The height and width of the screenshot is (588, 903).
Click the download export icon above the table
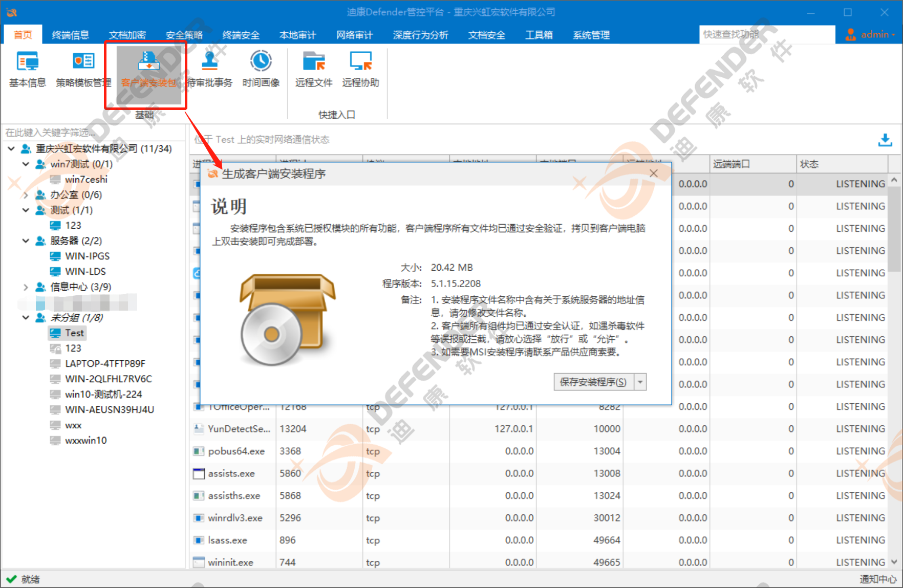[885, 140]
